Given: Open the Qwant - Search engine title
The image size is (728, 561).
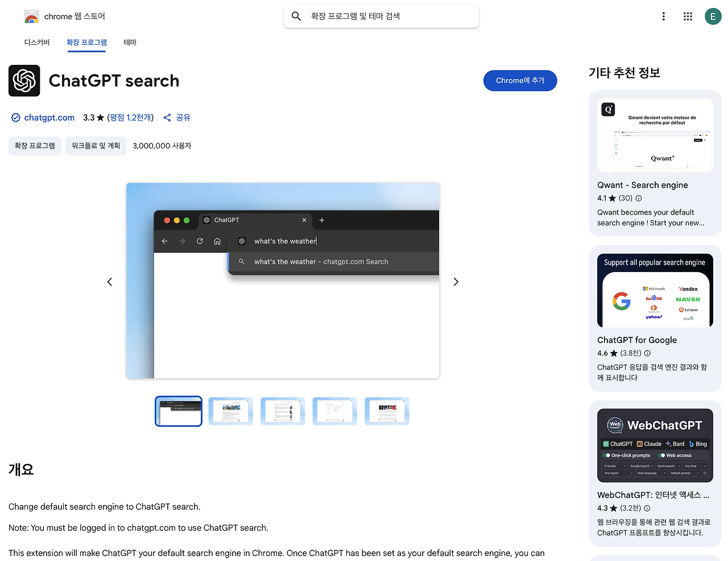Looking at the screenshot, I should click(x=643, y=185).
